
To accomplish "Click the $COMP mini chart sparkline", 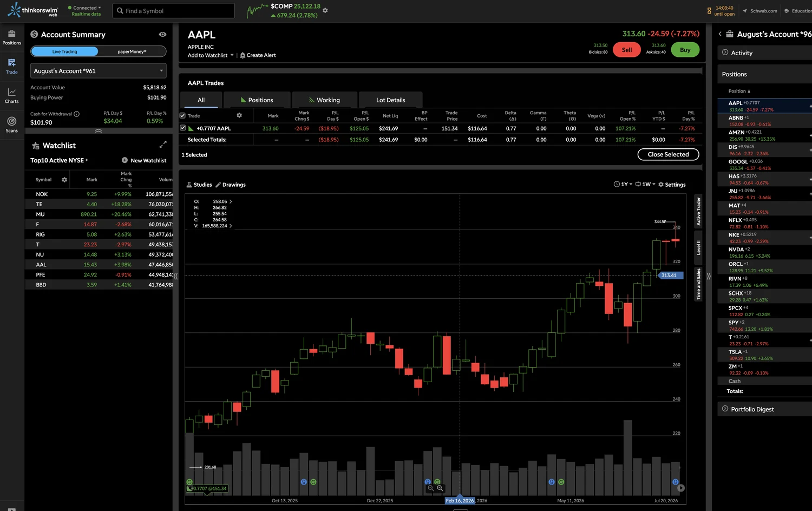I will (x=257, y=10).
